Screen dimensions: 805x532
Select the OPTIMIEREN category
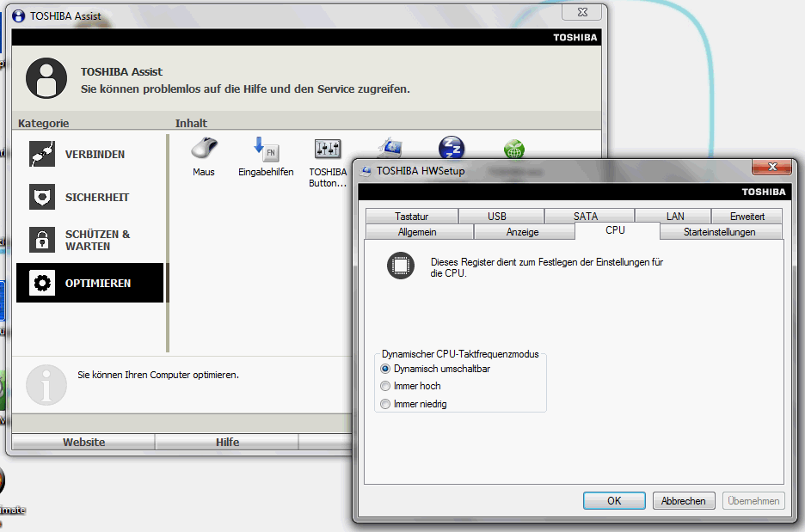pos(89,283)
